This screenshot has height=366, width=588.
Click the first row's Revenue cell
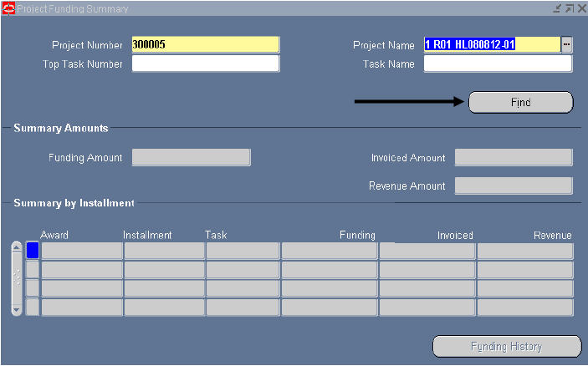click(525, 251)
